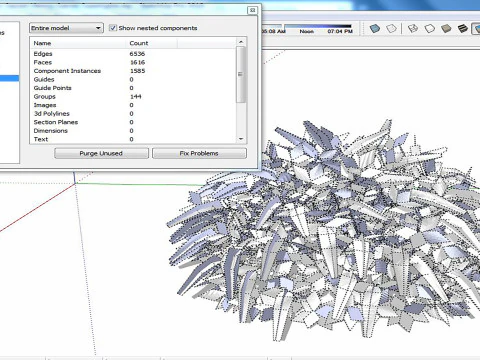Select the Monochrome face style icon

[x=476, y=29]
